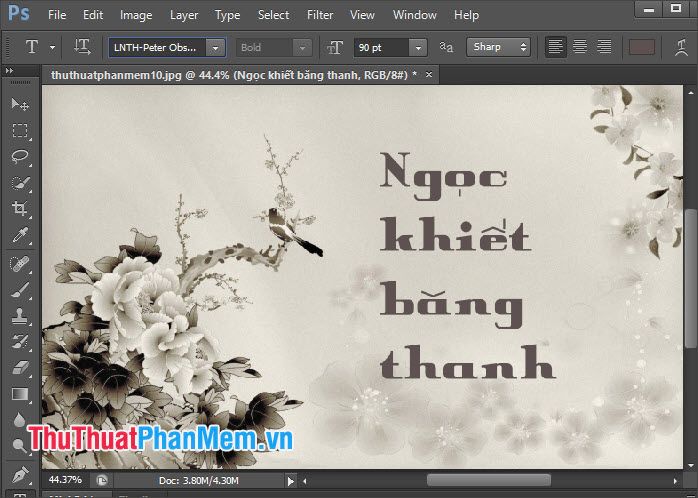Select the History Brush tool
This screenshot has height=498, width=698.
[20, 342]
